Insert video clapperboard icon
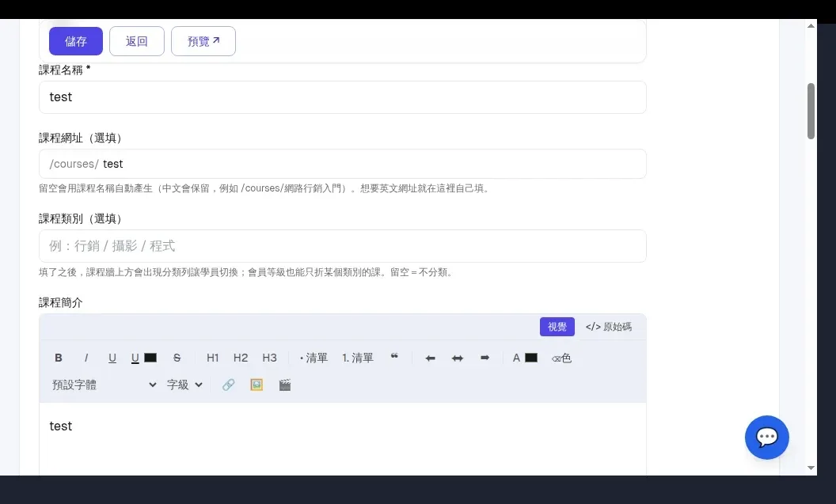Screen dimensions: 836x504 point(285,385)
